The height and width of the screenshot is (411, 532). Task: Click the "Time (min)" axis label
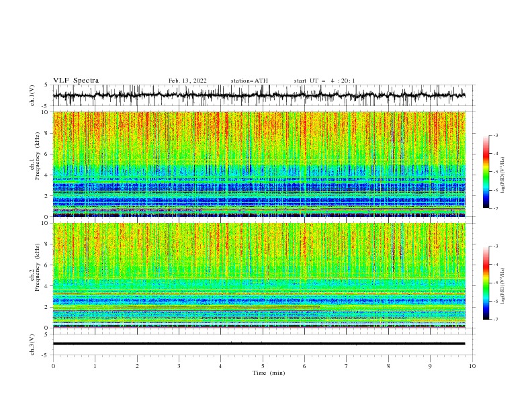coord(269,373)
